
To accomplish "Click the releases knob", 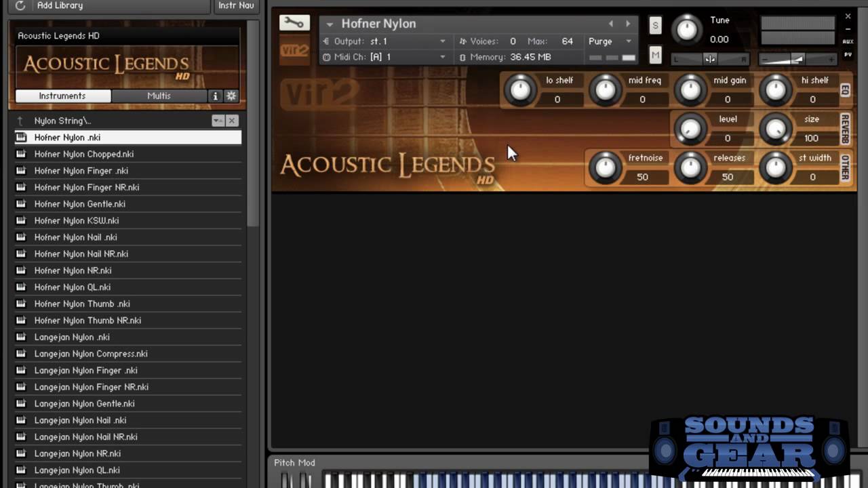I will pyautogui.click(x=690, y=167).
